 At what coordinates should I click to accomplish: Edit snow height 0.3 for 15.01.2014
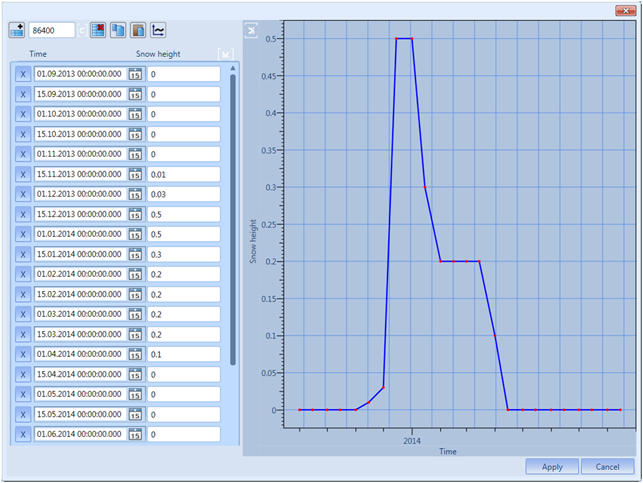[184, 254]
